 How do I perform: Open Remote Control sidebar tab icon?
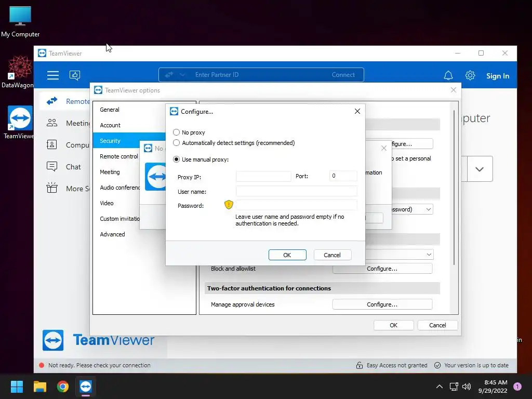click(x=52, y=101)
